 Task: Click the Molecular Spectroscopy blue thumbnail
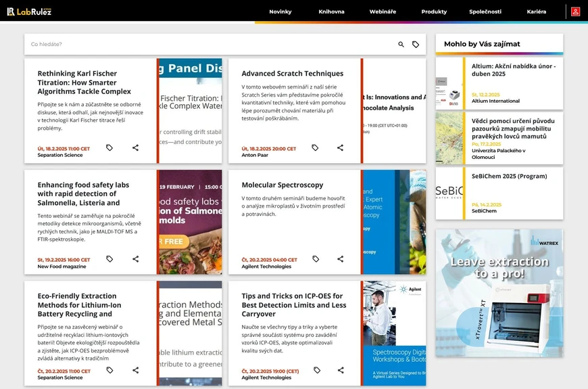point(395,222)
